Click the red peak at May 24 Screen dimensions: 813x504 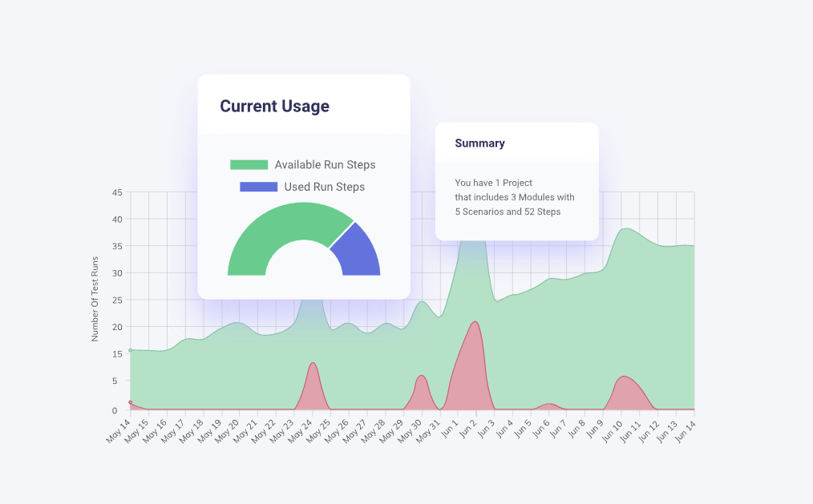click(312, 363)
